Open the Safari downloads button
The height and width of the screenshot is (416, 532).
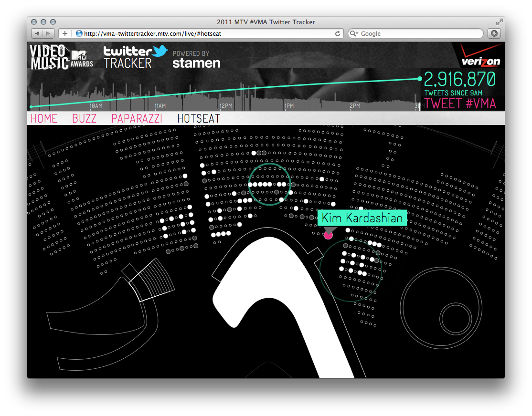click(494, 33)
